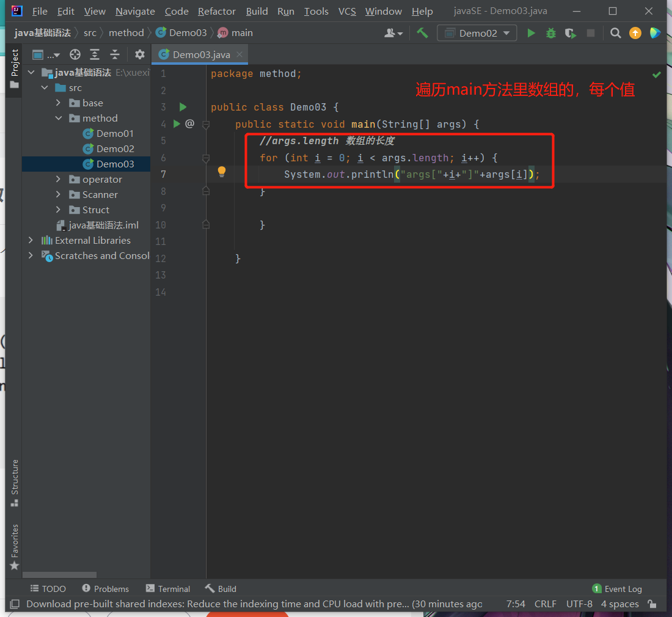Collapse the method package folder
Image resolution: width=672 pixels, height=617 pixels.
click(58, 118)
